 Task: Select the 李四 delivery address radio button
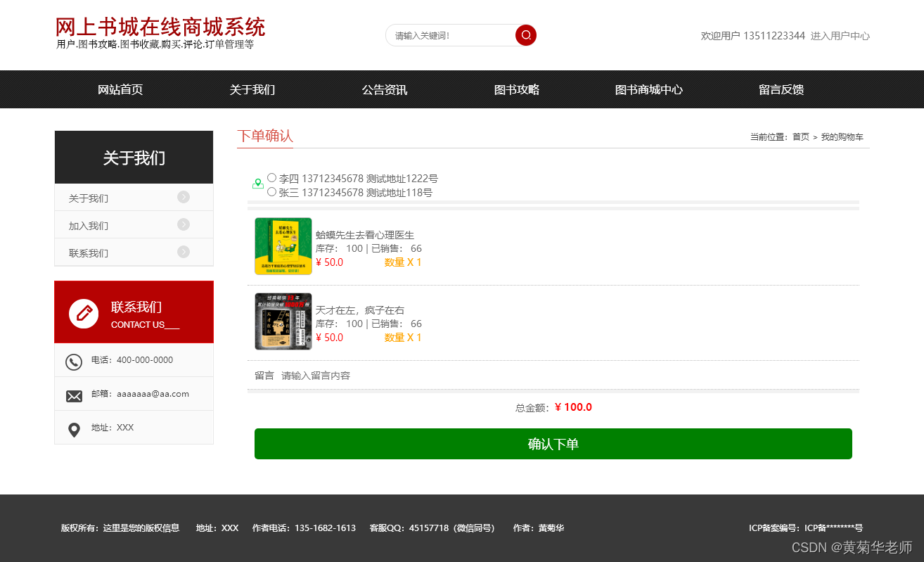click(x=271, y=177)
